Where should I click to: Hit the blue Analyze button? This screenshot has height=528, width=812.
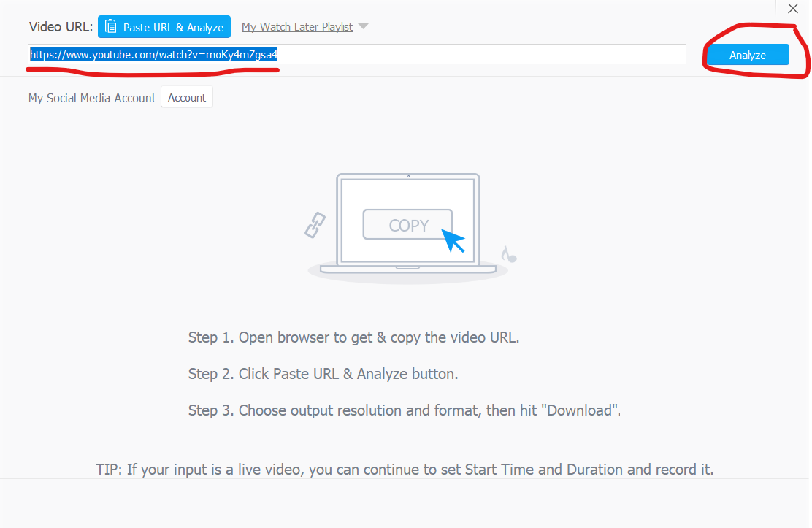tap(747, 56)
